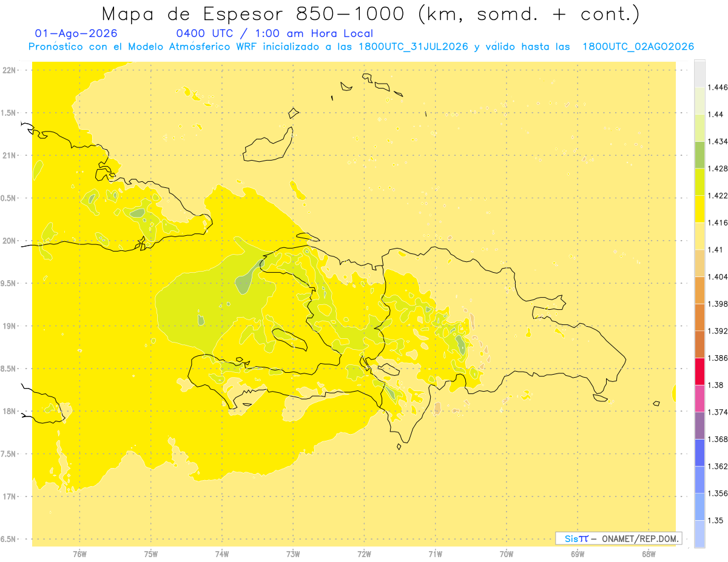Image resolution: width=728 pixels, height=562 pixels.
Task: Click the 73W longitude label
Action: click(x=293, y=554)
